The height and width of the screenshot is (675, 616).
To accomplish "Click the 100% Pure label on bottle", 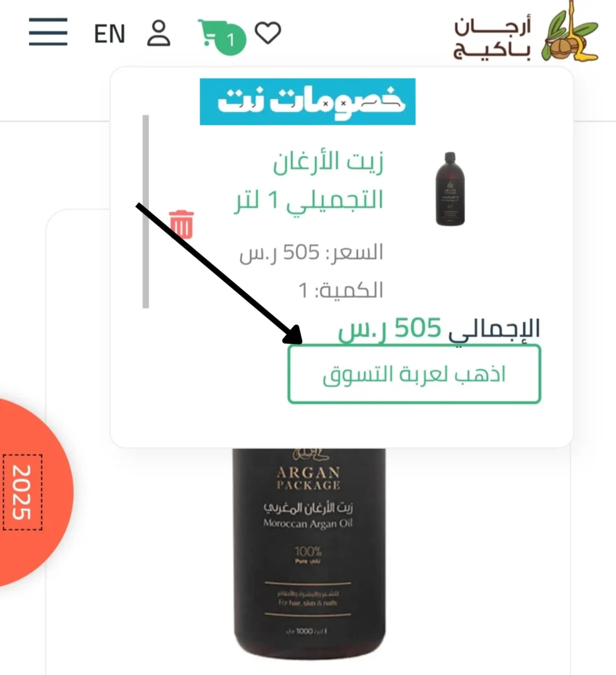I will coord(308,555).
